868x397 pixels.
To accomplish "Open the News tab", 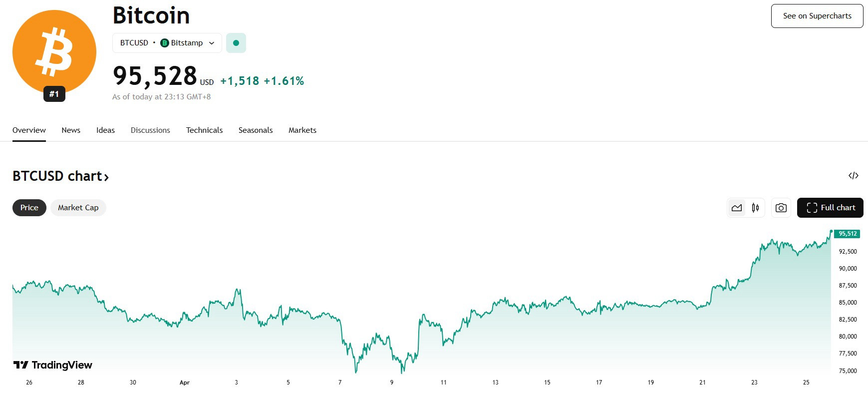I will click(x=71, y=130).
